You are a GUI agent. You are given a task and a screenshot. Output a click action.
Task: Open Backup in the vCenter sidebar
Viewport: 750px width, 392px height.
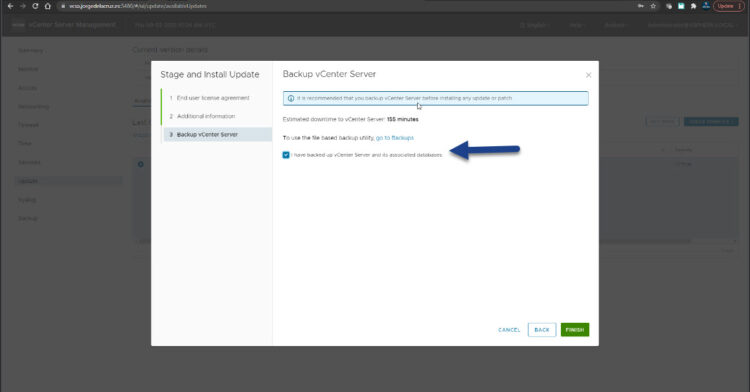(28, 218)
